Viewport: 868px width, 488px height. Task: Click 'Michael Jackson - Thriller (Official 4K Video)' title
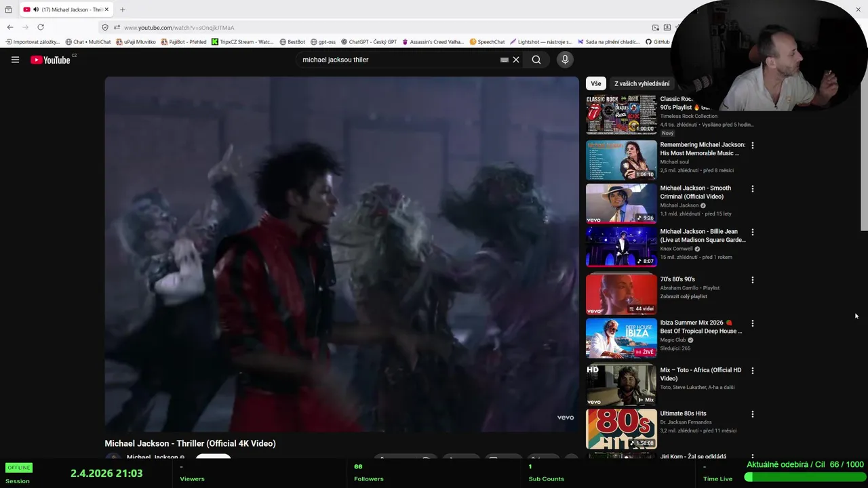190,443
